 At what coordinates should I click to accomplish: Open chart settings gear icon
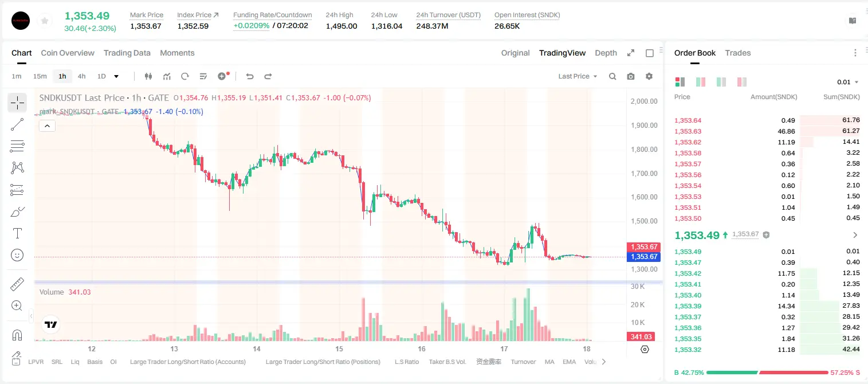coord(649,76)
